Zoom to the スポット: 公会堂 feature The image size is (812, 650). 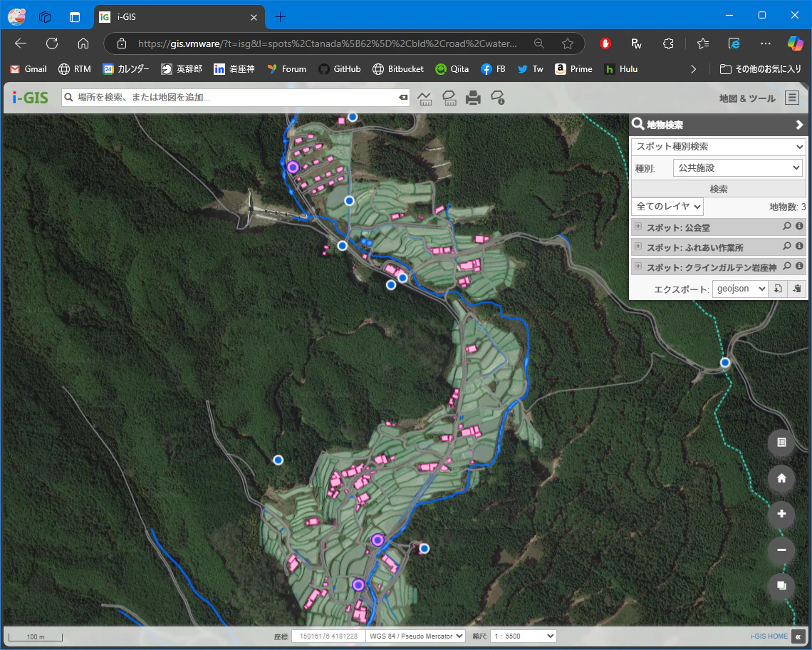point(786,226)
